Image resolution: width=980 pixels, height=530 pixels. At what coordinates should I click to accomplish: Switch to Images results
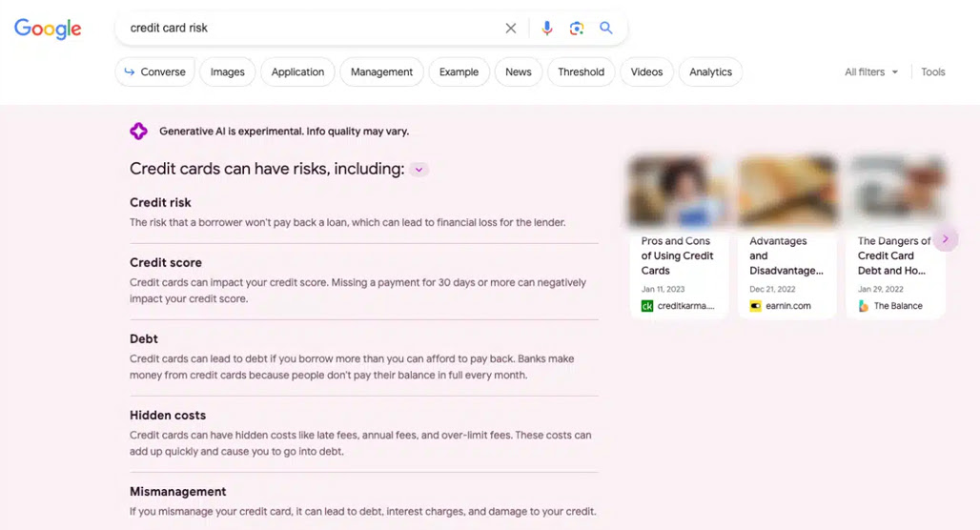(x=228, y=71)
